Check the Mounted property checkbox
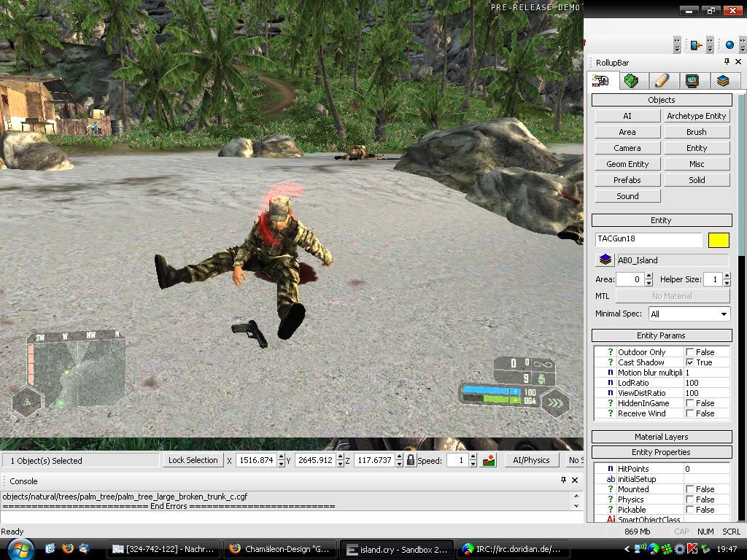The height and width of the screenshot is (560, 747). click(689, 489)
